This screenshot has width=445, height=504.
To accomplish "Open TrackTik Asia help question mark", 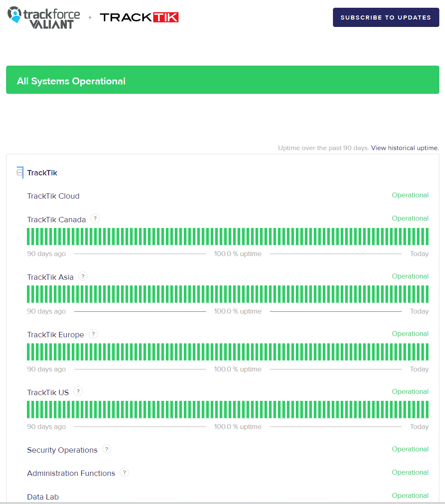I will (83, 276).
